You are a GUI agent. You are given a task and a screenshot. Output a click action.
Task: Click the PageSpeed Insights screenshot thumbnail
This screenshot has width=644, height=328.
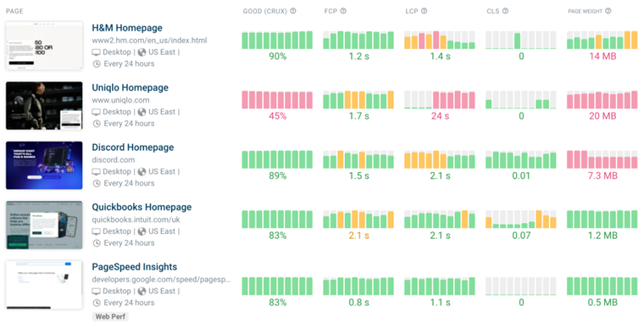tap(44, 285)
